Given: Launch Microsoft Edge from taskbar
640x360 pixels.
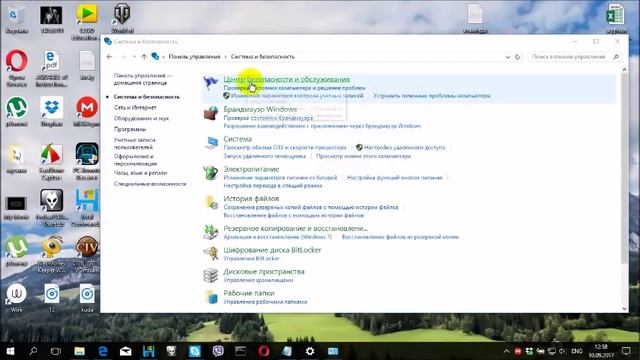Looking at the screenshot, I should (102, 351).
